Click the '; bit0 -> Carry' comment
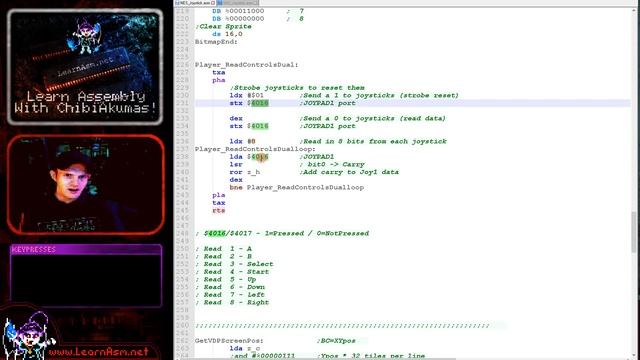Image resolution: width=640 pixels, height=360 pixels. 332,164
